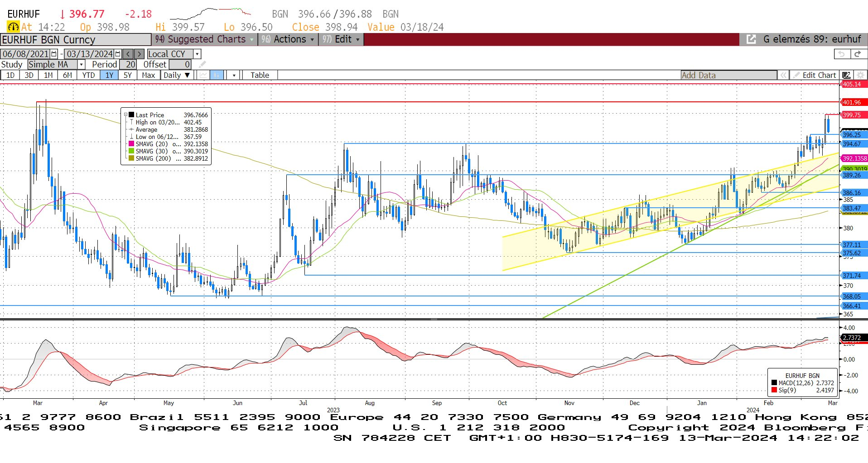The width and height of the screenshot is (868, 463).
Task: Step the date range forward
Action: (139, 54)
